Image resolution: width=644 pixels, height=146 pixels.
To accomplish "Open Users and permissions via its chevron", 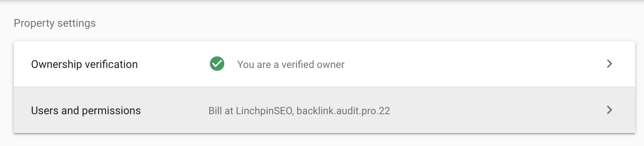I will [609, 110].
